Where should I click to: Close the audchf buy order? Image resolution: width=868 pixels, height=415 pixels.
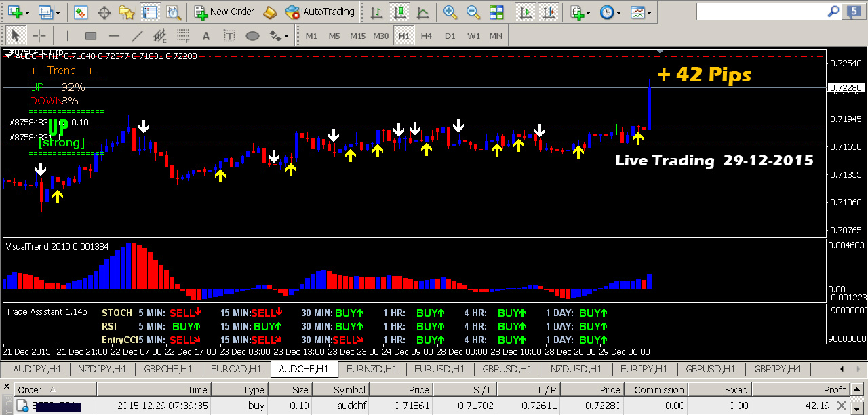[842, 406]
